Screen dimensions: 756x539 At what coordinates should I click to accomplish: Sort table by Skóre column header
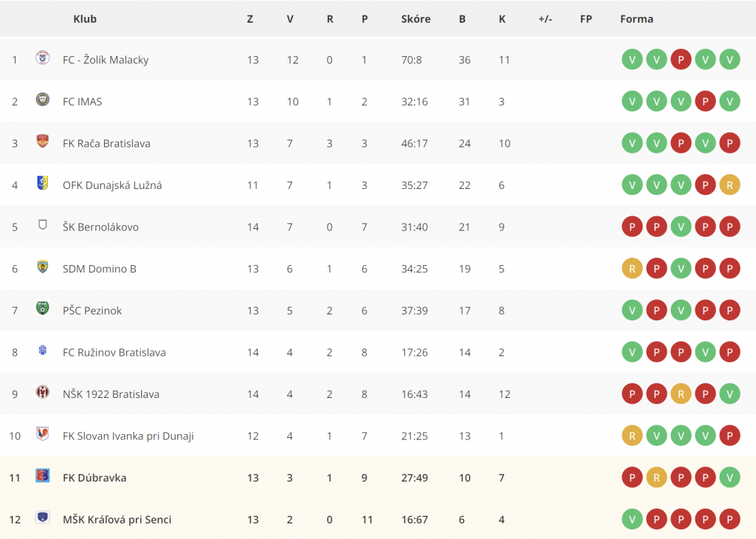point(416,18)
